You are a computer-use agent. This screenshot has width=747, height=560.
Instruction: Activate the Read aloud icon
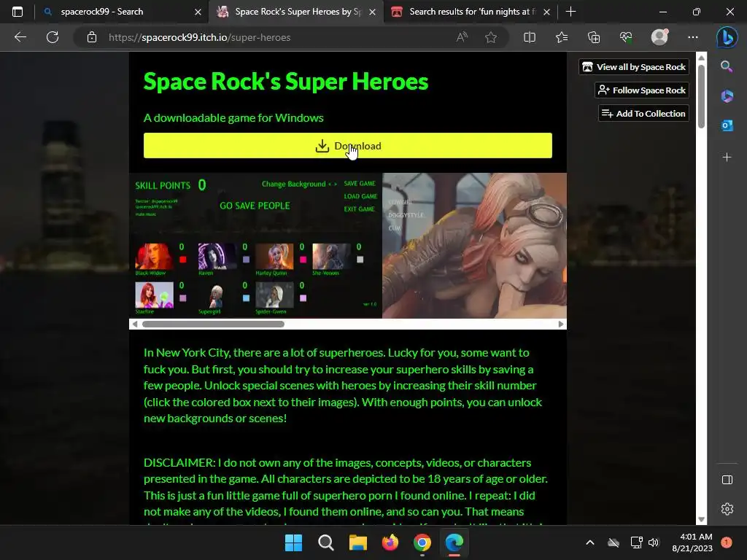462,37
